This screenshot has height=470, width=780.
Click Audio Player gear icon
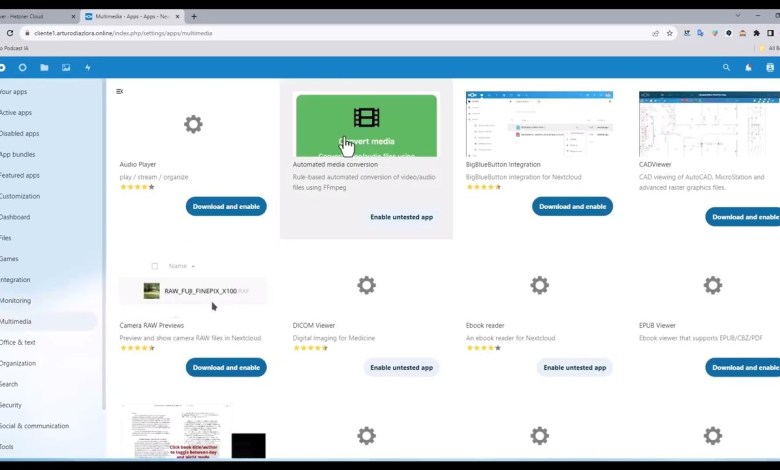(193, 124)
